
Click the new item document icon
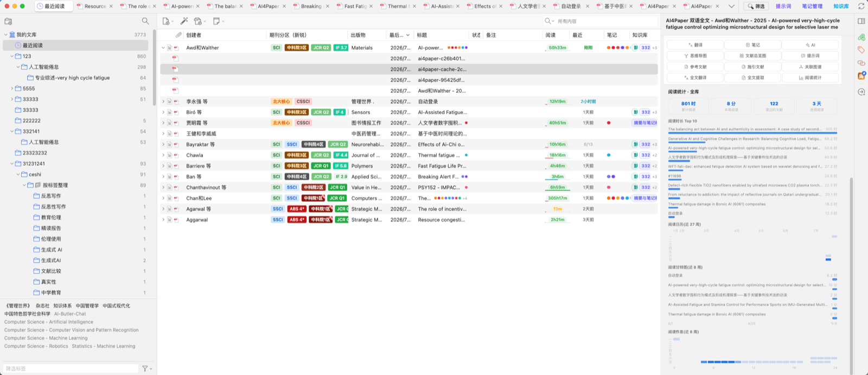[x=166, y=21]
